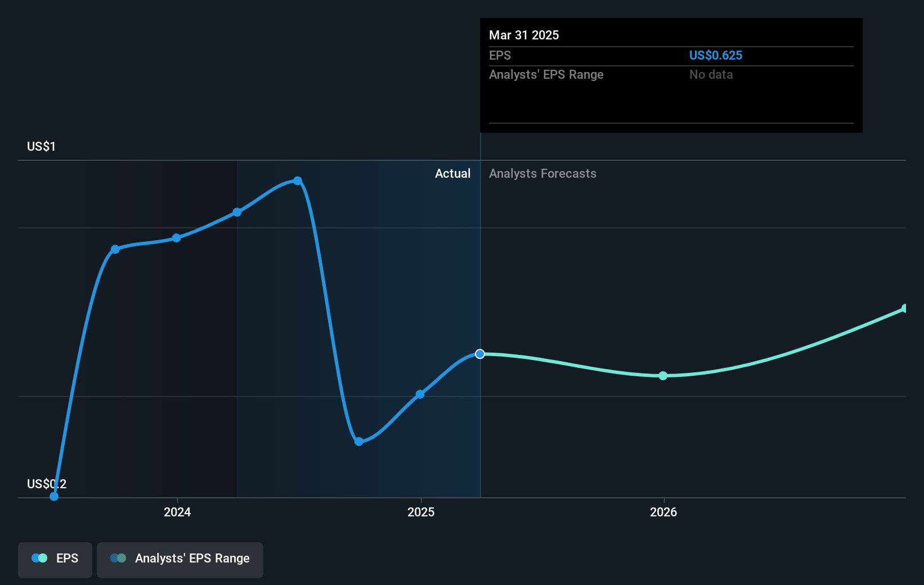Image resolution: width=924 pixels, height=585 pixels.
Task: Click the No data text in tooltip
Action: coord(711,74)
